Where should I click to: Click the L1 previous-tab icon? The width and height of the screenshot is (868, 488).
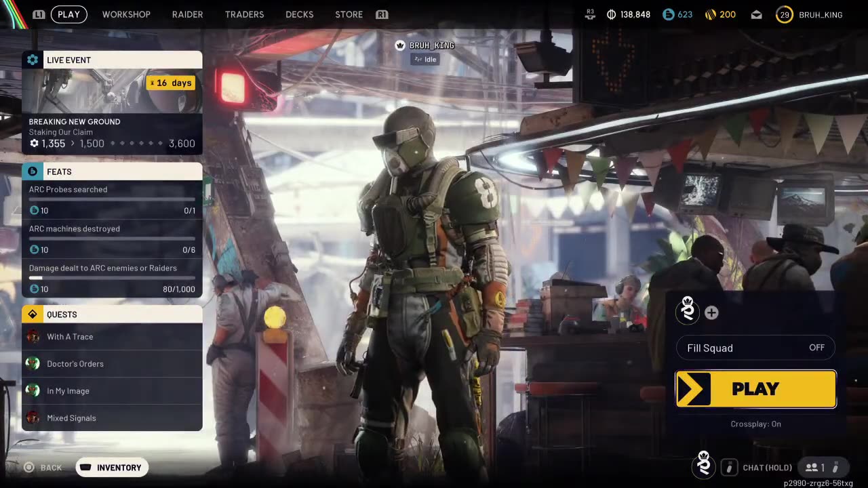[39, 14]
